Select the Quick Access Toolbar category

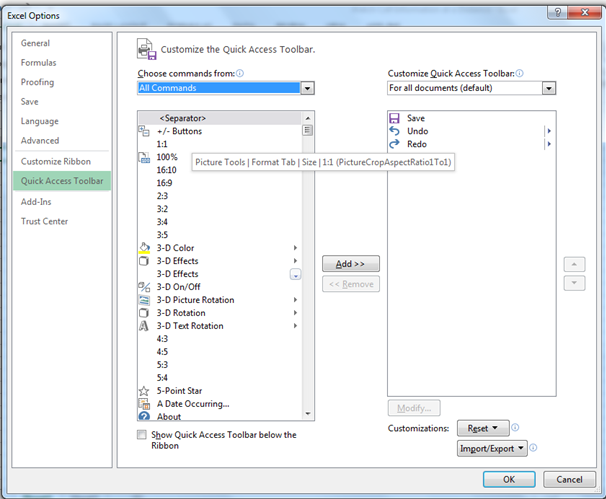(x=62, y=181)
